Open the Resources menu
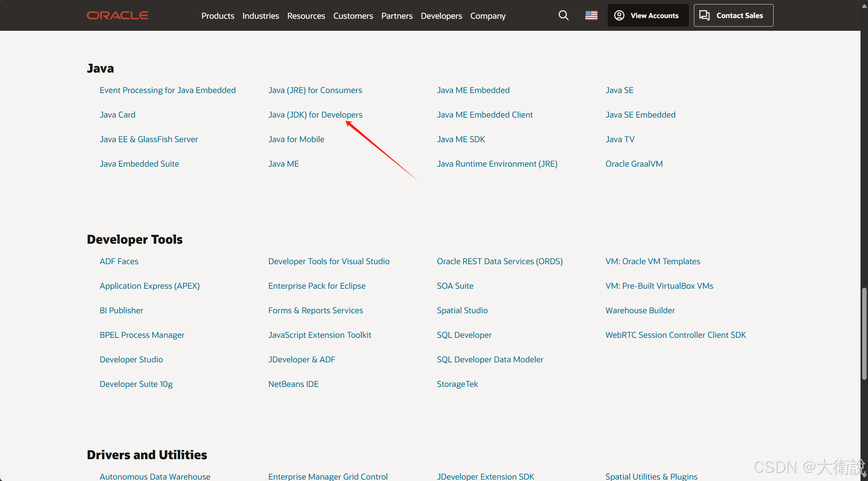 (306, 16)
